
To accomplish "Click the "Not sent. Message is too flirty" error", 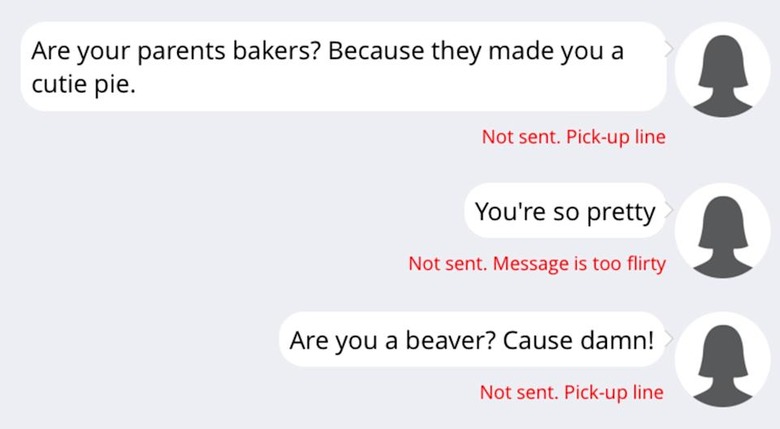I will click(x=537, y=263).
